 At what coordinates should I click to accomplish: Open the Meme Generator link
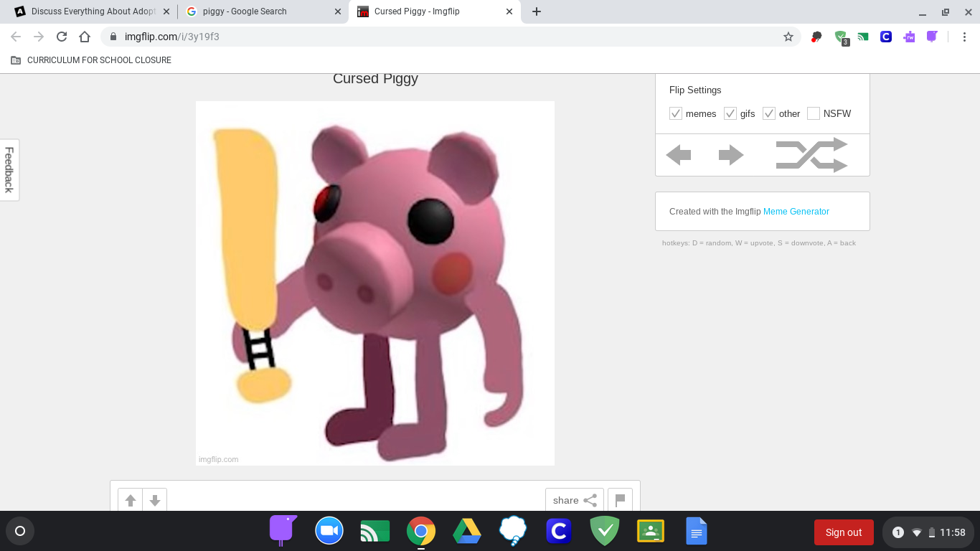796,212
